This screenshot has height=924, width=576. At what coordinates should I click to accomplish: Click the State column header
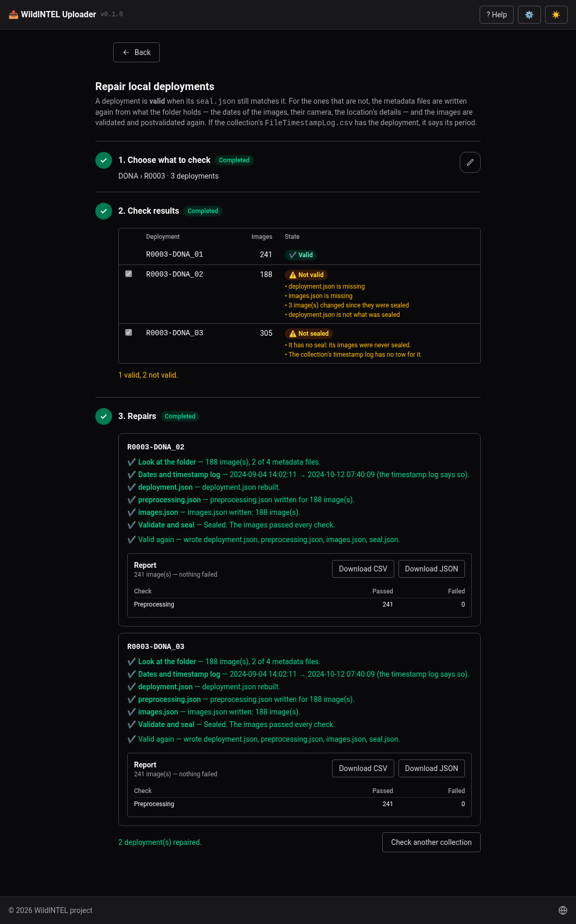click(292, 237)
